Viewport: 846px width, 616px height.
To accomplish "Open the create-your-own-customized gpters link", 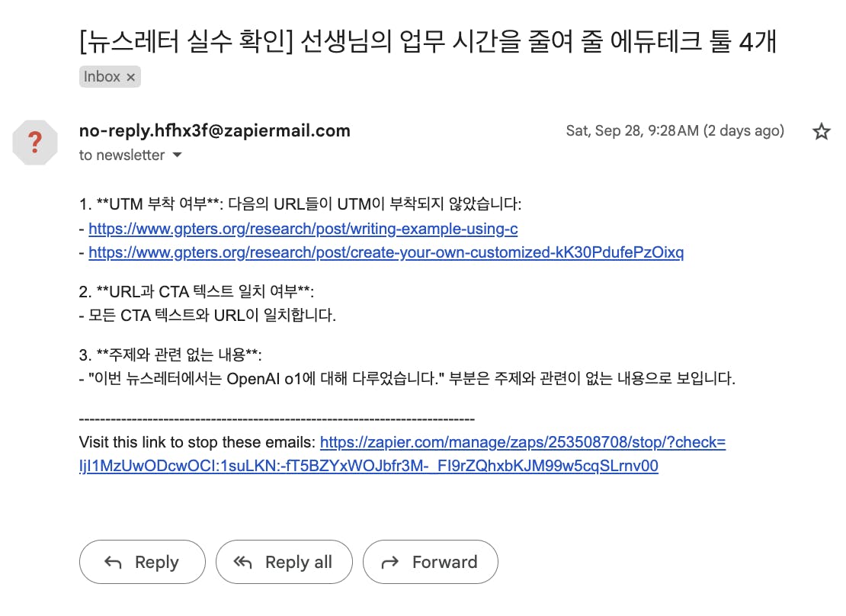I will 386,252.
